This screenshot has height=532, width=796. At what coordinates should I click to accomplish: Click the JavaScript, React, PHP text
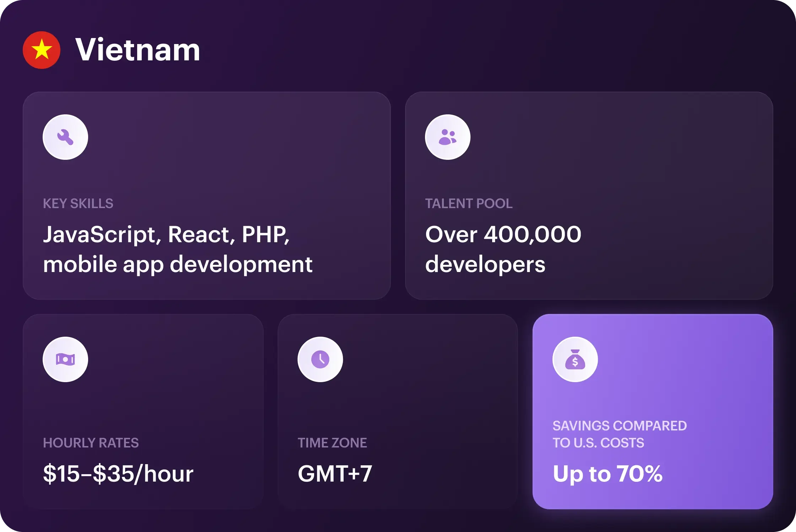click(x=166, y=235)
